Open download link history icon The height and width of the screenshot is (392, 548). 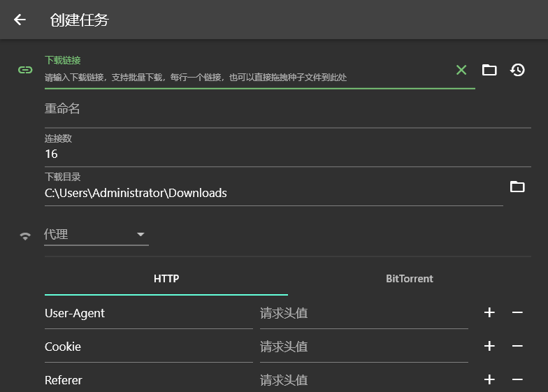[517, 70]
